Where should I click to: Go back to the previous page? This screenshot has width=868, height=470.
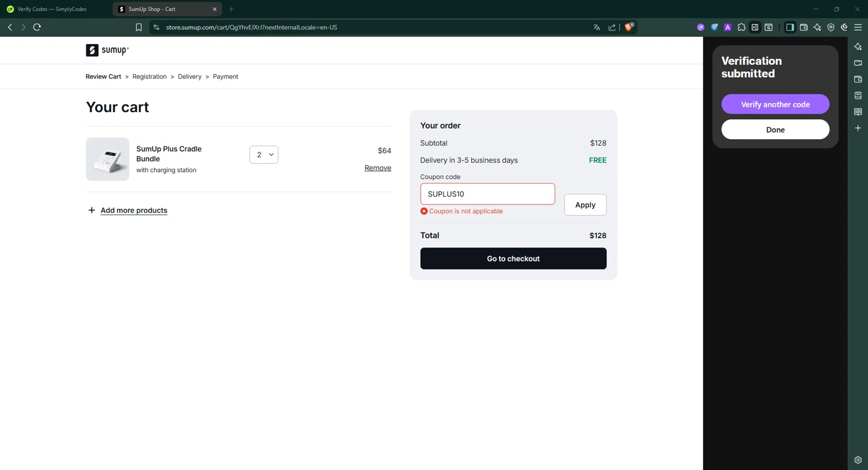click(10, 27)
